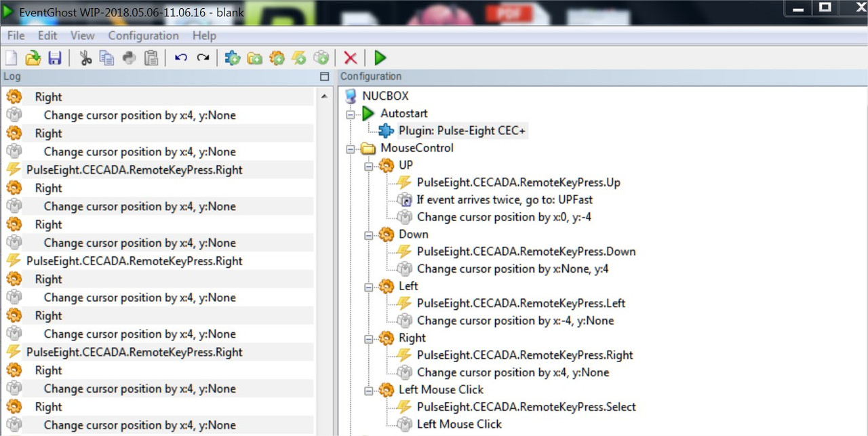Select the Left Mouse Click action item
The width and height of the screenshot is (868, 436).
(459, 424)
